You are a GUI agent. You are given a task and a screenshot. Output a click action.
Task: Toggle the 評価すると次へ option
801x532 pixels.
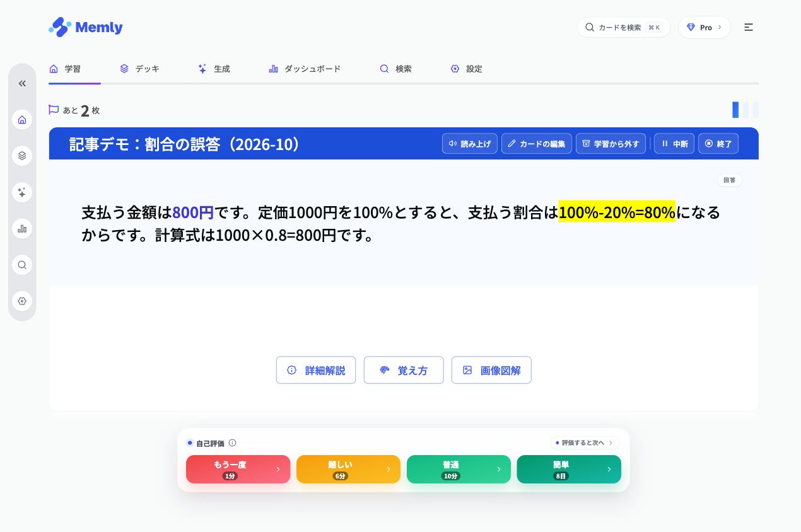click(585, 442)
